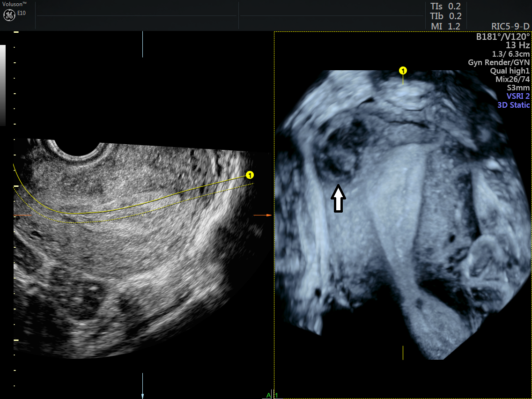Select the Qual high1 quality setting
Screen dimensions: 532x399
(510, 71)
